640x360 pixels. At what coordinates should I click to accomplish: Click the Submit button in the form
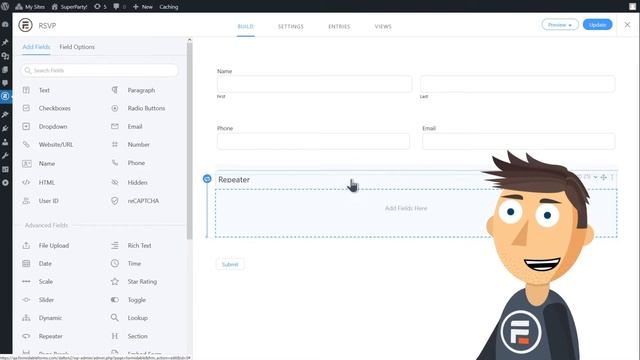point(230,264)
